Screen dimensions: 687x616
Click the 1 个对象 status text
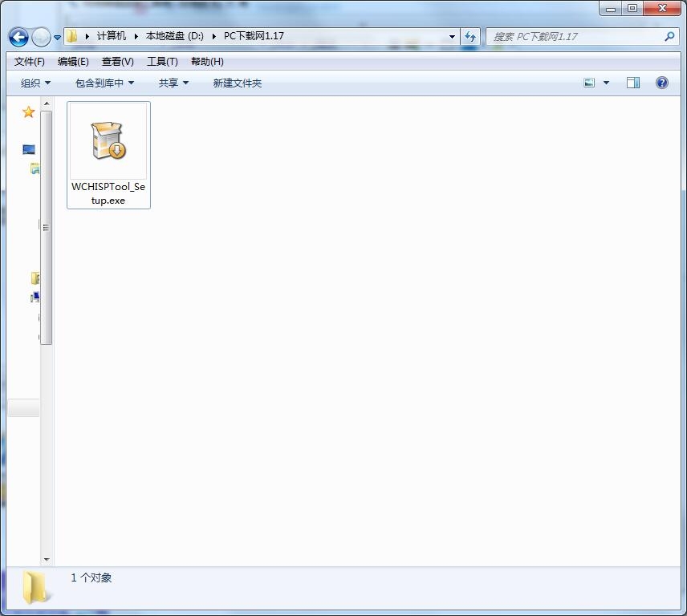91,578
